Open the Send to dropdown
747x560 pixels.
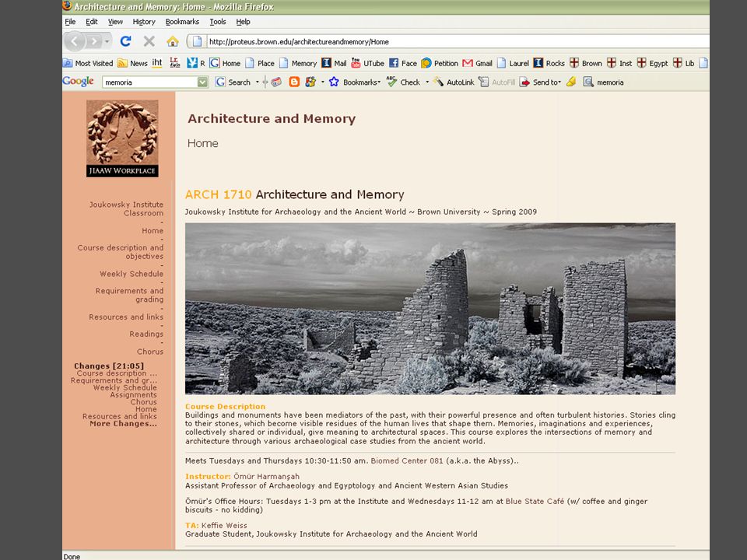[540, 82]
